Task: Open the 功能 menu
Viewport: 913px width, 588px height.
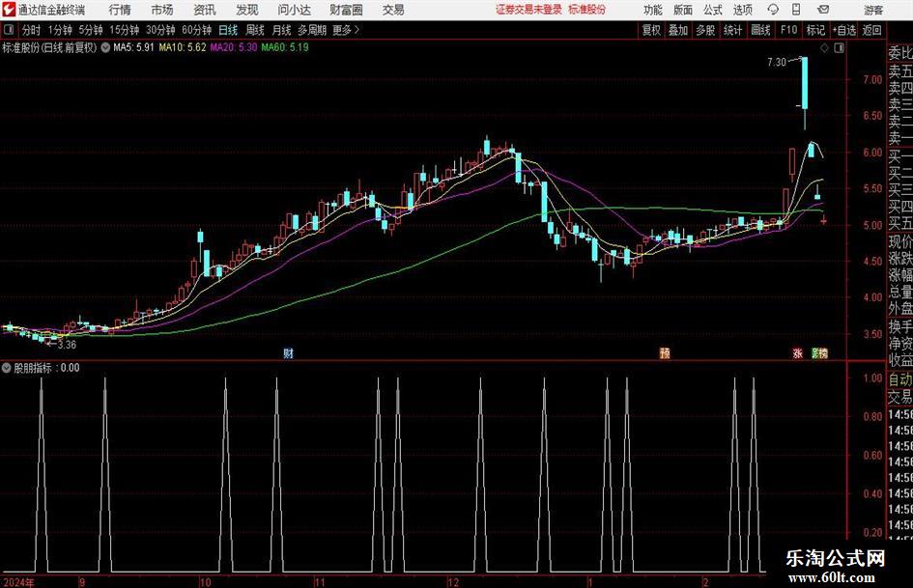Action: pos(653,10)
